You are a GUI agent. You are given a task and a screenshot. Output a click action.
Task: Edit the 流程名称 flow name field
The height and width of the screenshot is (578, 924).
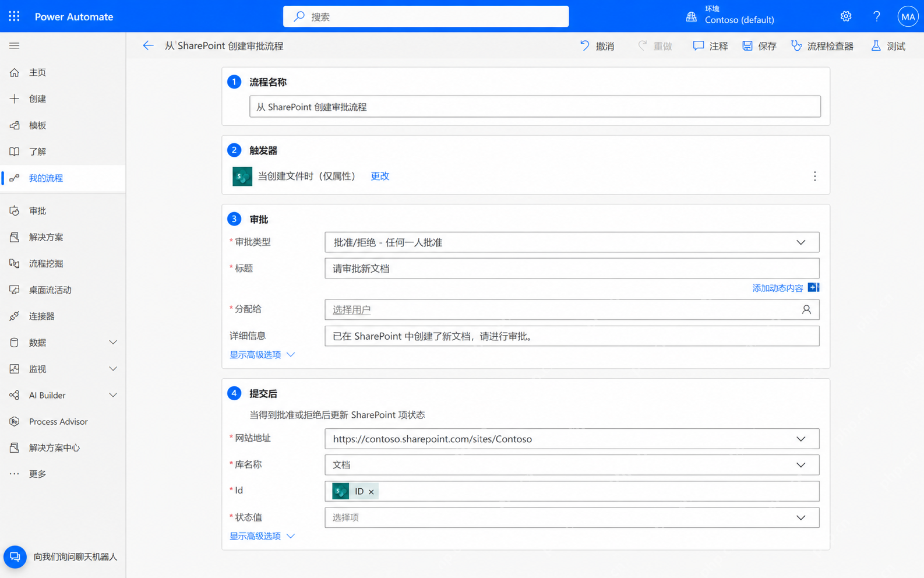(535, 107)
